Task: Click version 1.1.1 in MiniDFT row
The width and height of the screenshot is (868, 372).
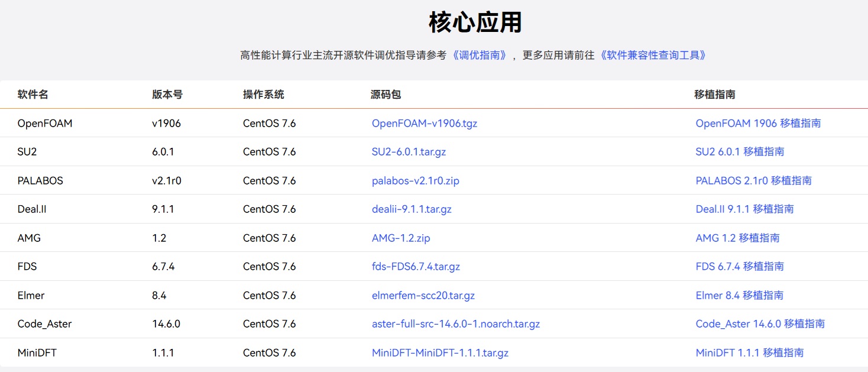Action: 163,352
